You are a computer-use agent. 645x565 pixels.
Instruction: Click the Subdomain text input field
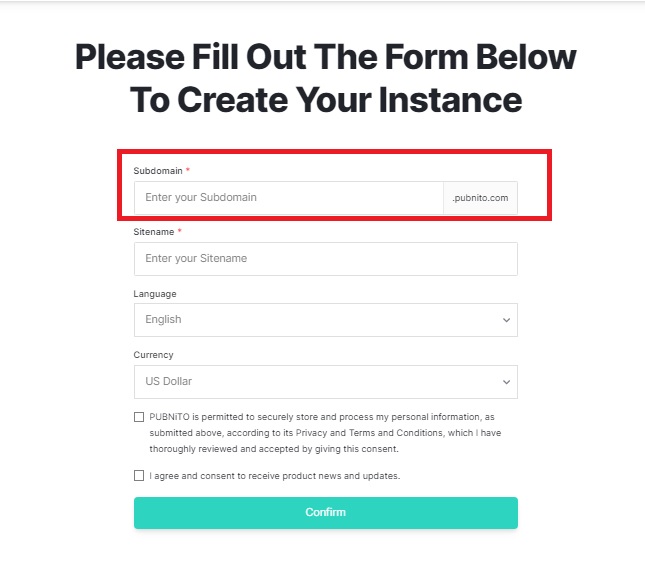pos(288,198)
